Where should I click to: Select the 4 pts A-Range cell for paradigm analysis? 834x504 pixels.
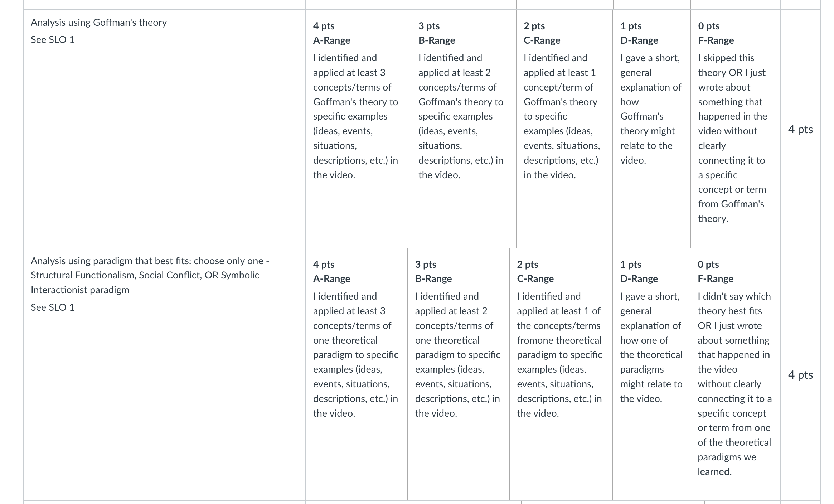(357, 374)
